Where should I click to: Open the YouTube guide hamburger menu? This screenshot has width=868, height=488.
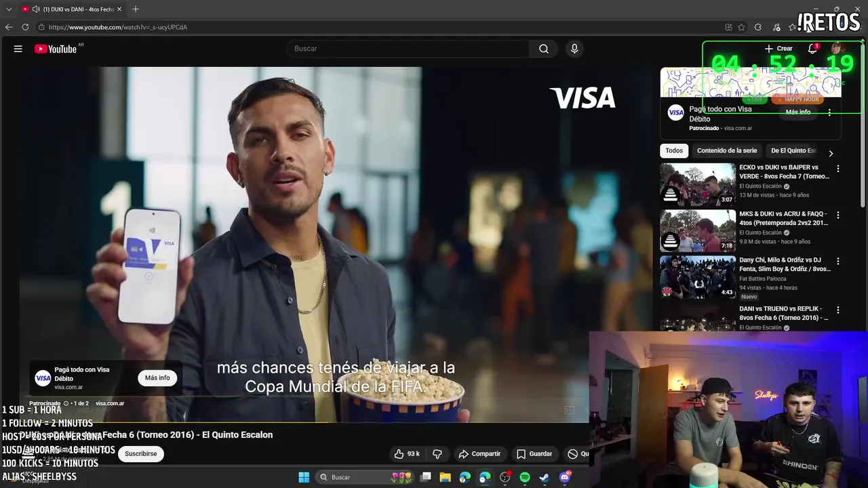click(18, 49)
